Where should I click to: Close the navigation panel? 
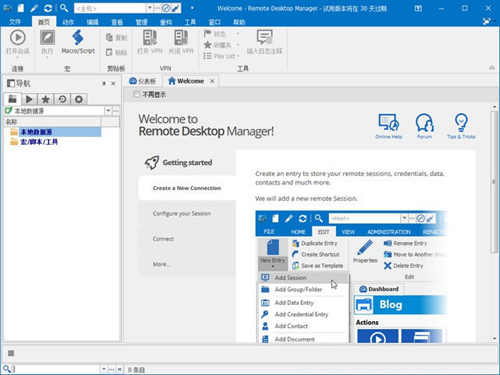[113, 83]
